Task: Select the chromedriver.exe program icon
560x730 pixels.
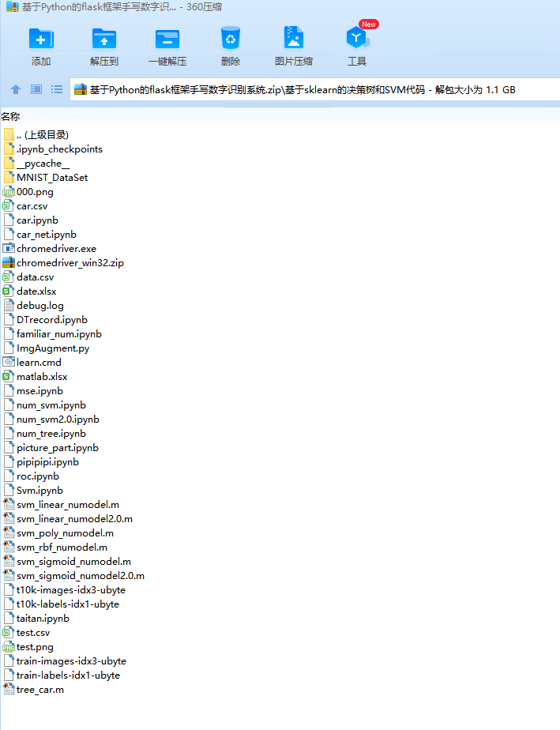Action: tap(9, 249)
